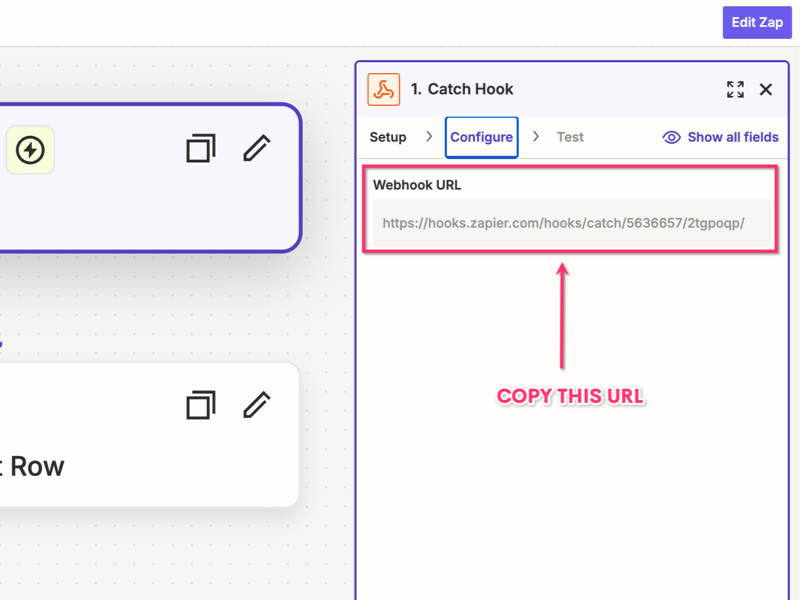Duplicate the lower Row step

tap(200, 405)
